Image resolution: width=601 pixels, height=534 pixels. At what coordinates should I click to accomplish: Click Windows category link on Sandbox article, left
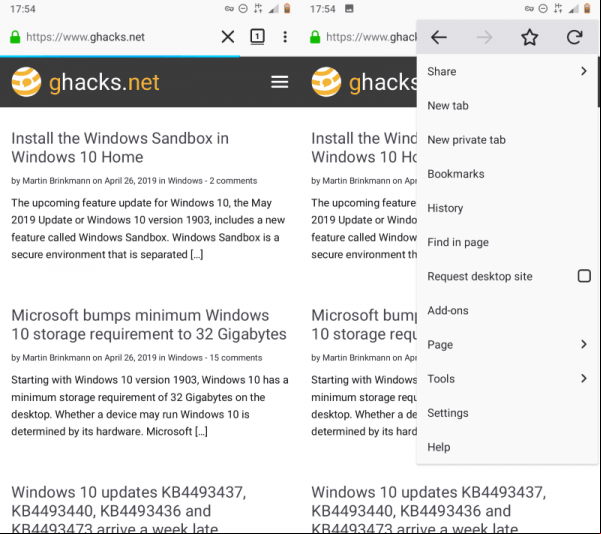click(x=185, y=181)
